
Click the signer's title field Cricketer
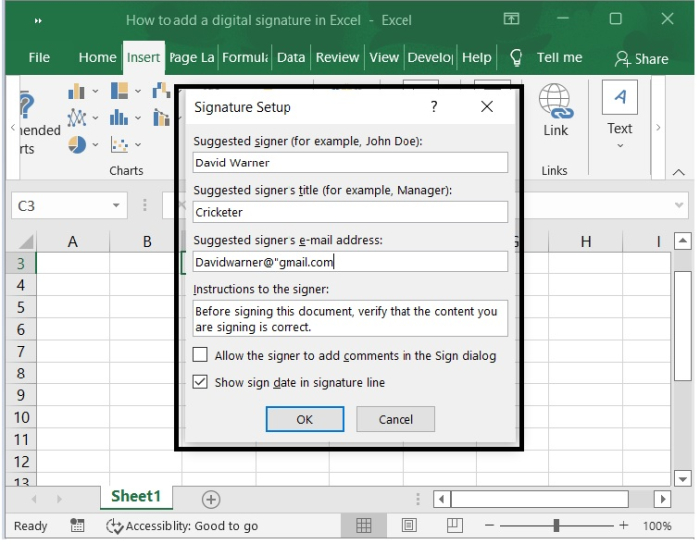pos(350,212)
